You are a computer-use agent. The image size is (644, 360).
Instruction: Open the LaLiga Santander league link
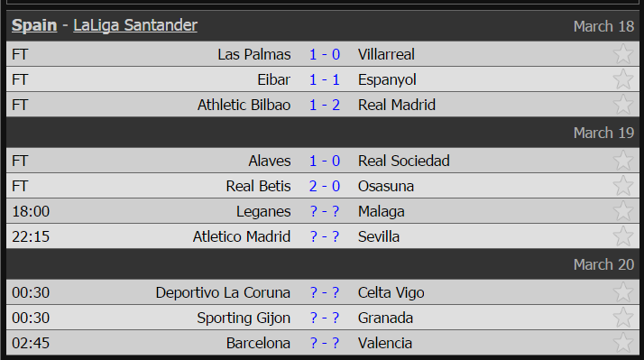135,25
